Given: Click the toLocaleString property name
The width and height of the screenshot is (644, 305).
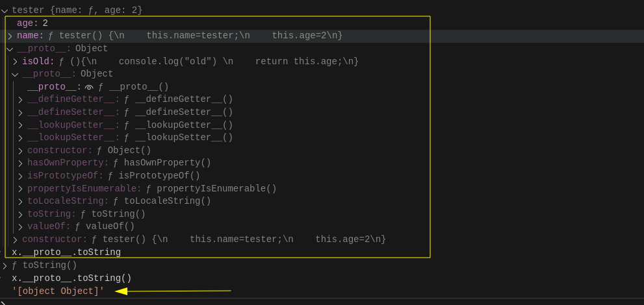Looking at the screenshot, I should pos(68,201).
